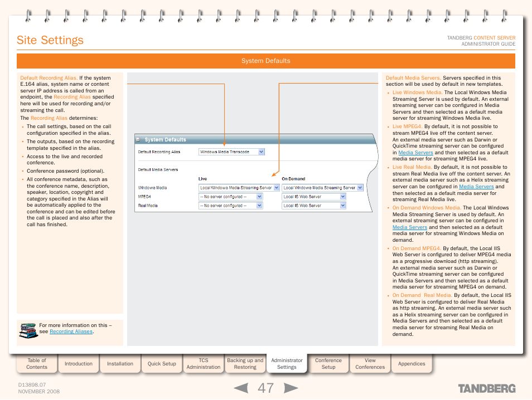Follow Media Servers link under Live MPEG4
Viewport: 532px width, 400px height.
click(415, 153)
